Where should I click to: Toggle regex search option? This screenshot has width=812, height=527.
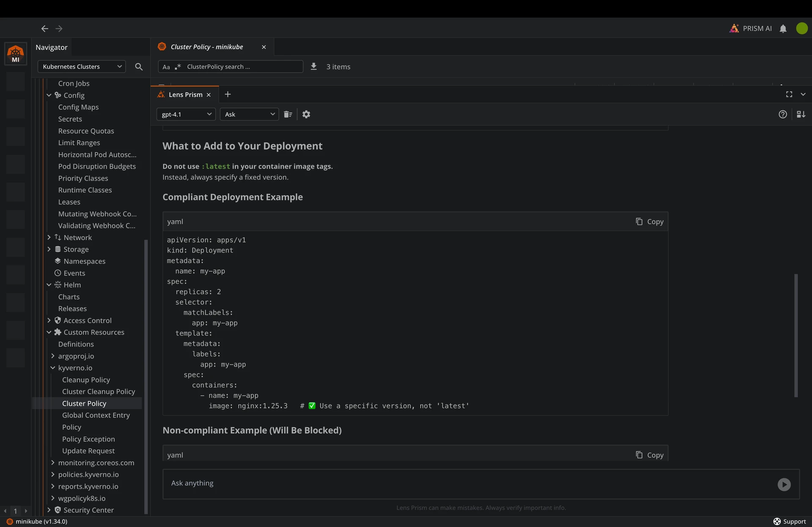pos(178,67)
